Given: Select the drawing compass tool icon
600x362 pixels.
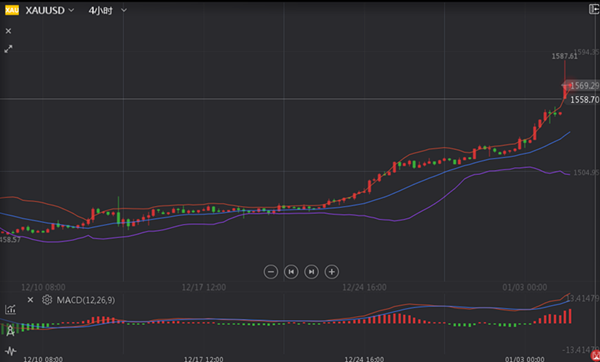Looking at the screenshot, I should 10,331.
